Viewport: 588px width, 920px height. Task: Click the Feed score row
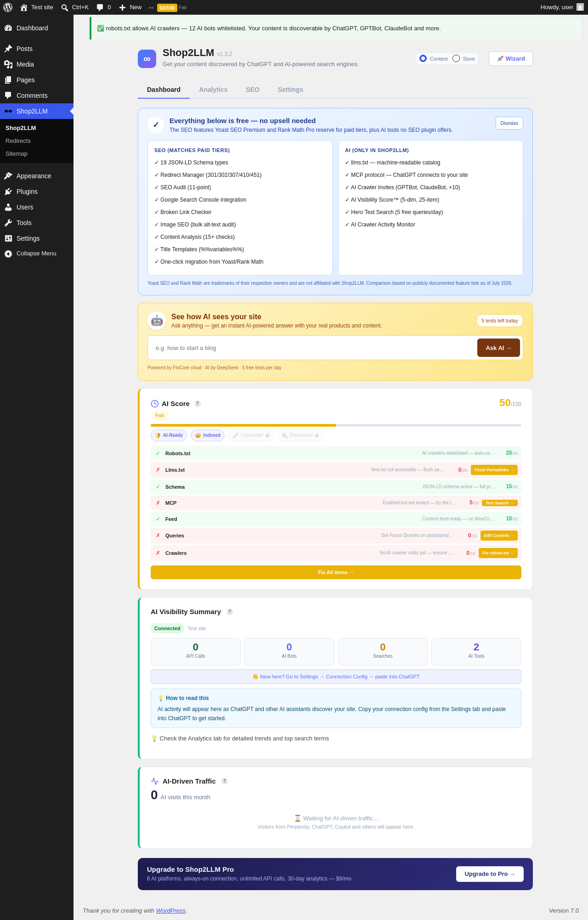336,519
